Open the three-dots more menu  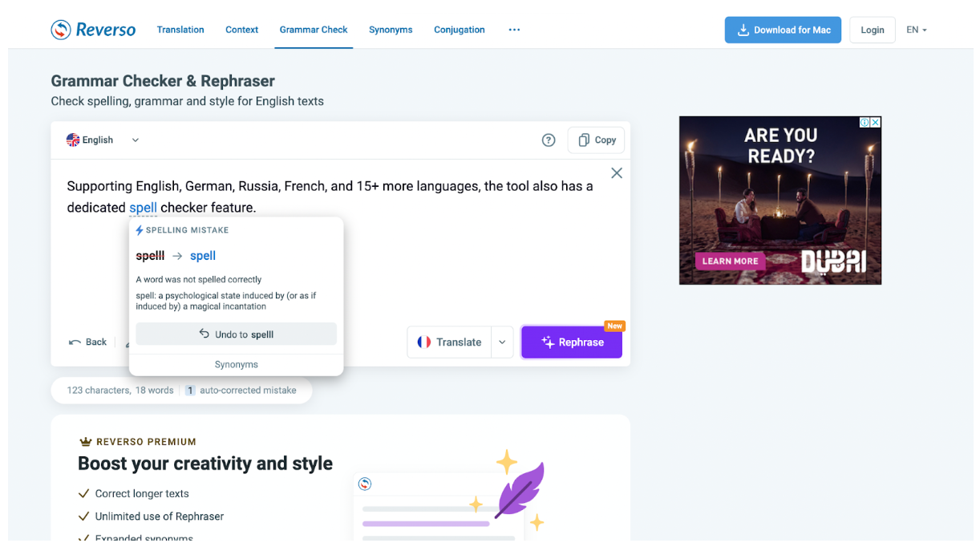coord(514,30)
